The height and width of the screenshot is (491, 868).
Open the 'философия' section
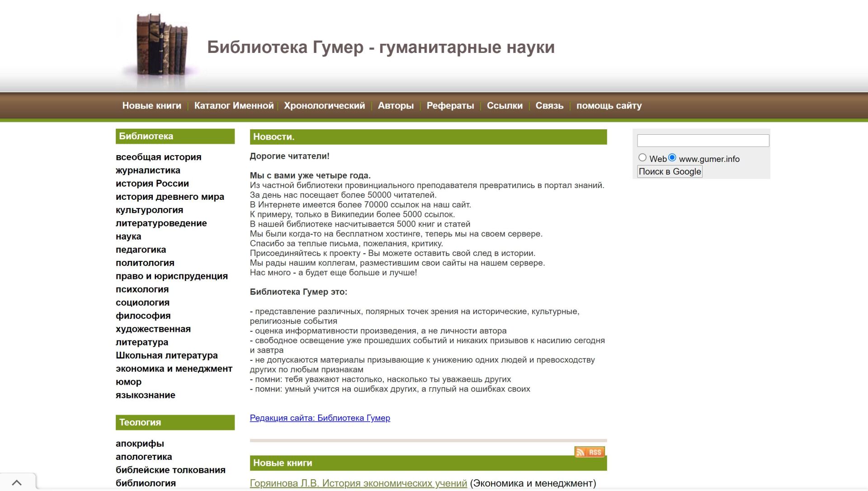pos(143,316)
